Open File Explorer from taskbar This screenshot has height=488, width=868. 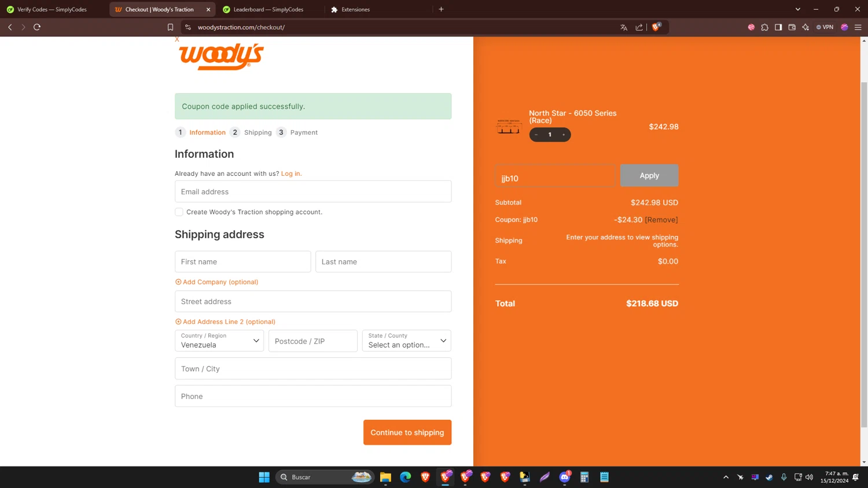click(385, 477)
